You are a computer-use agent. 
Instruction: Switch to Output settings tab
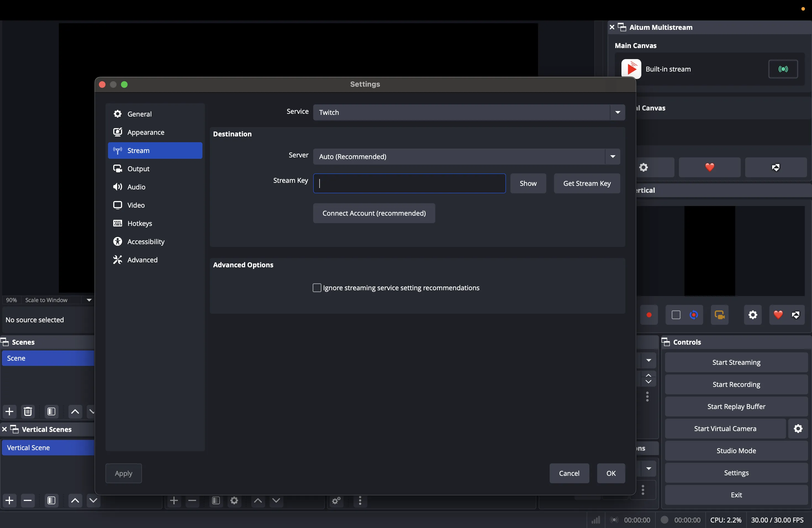(155, 169)
